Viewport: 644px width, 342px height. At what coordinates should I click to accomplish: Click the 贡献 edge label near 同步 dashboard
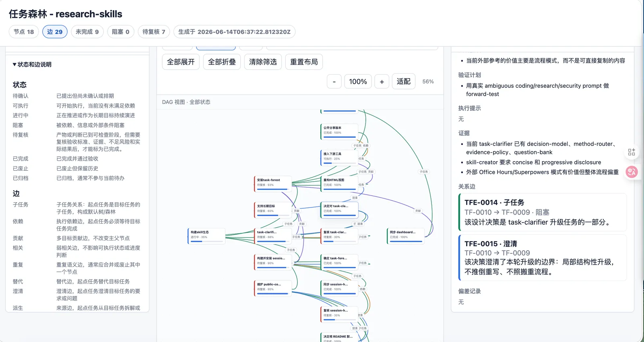[x=418, y=211]
